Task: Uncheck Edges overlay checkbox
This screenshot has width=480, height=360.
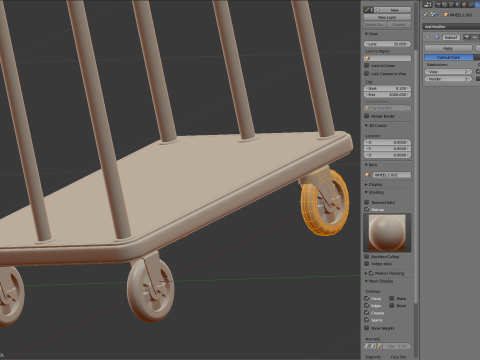Action: coord(367,305)
